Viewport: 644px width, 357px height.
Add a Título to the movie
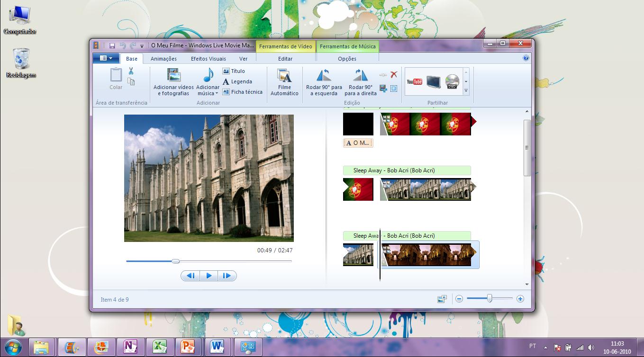coord(234,71)
